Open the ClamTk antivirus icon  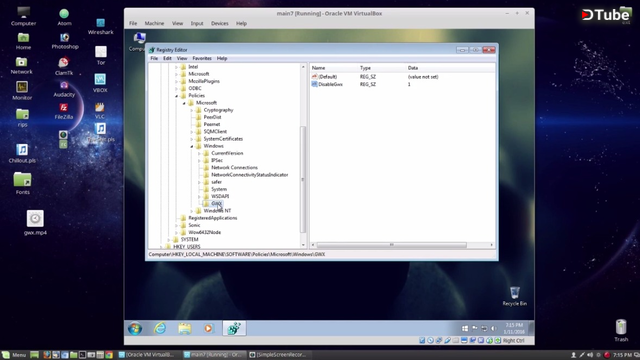click(64, 66)
